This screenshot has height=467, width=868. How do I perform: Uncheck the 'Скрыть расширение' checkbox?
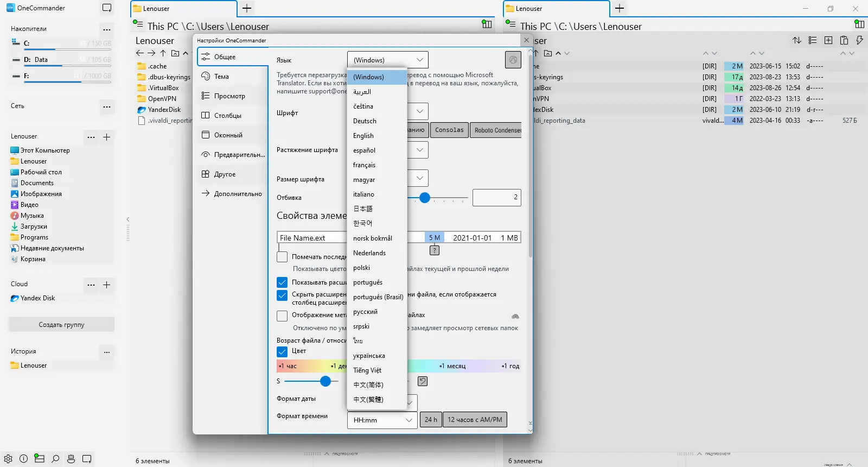click(x=282, y=295)
